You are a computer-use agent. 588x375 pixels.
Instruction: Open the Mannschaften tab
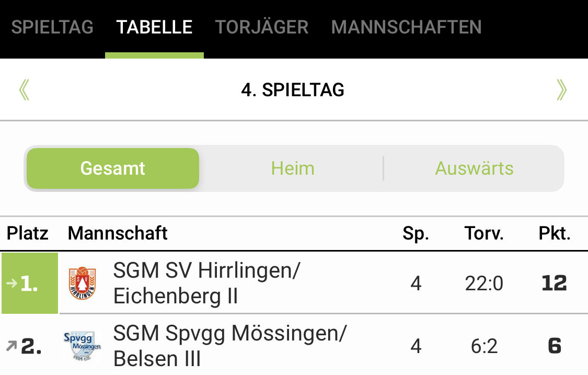(x=406, y=27)
